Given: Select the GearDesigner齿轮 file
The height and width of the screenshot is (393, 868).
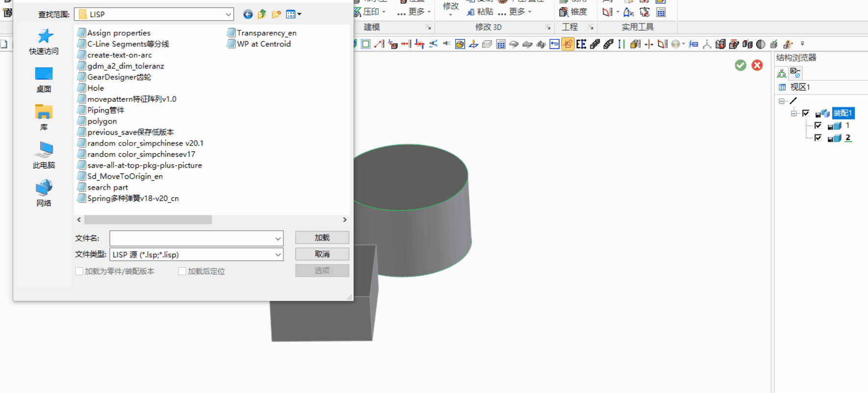Looking at the screenshot, I should (114, 77).
